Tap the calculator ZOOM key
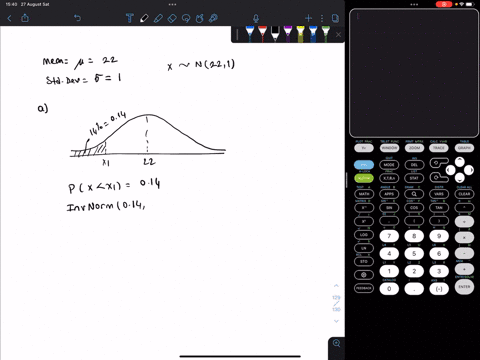This screenshot has width=480, height=360. (x=414, y=148)
